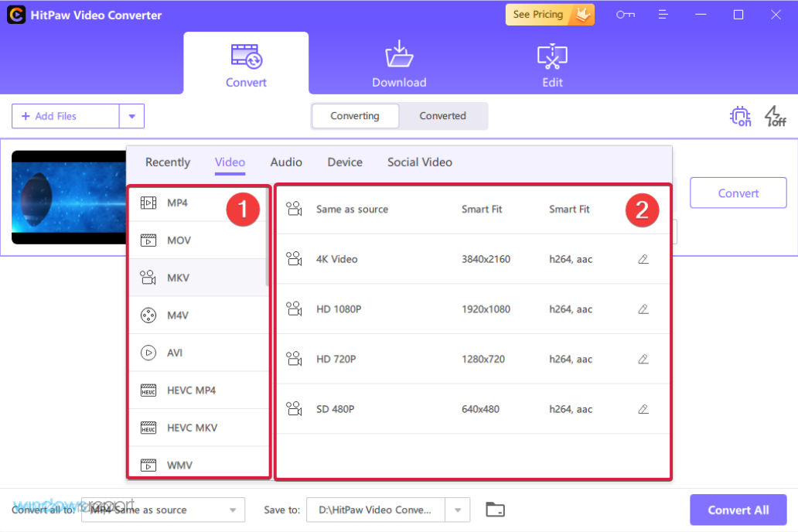Click the WMV clapperboard icon
The height and width of the screenshot is (532, 798).
click(148, 465)
